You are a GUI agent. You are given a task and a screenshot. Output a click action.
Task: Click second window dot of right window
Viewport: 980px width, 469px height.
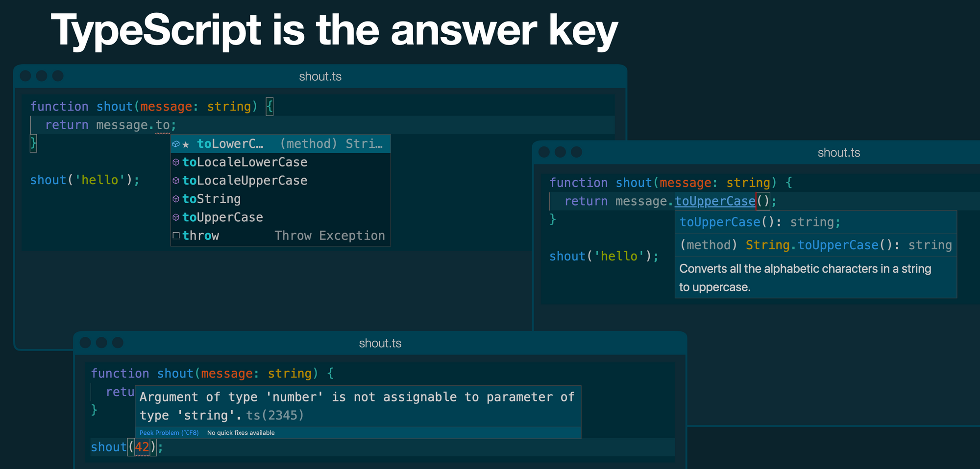tap(560, 152)
